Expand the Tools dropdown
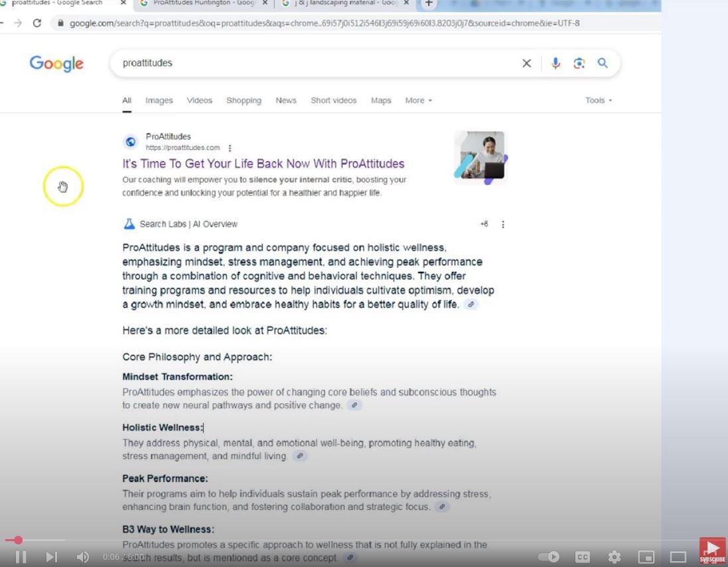The image size is (728, 567). pos(599,101)
